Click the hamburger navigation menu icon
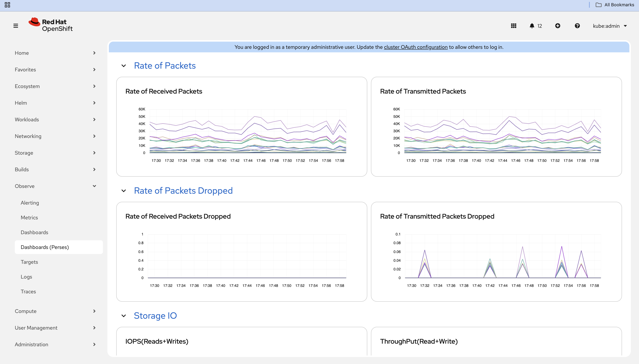639x364 pixels. [x=16, y=26]
